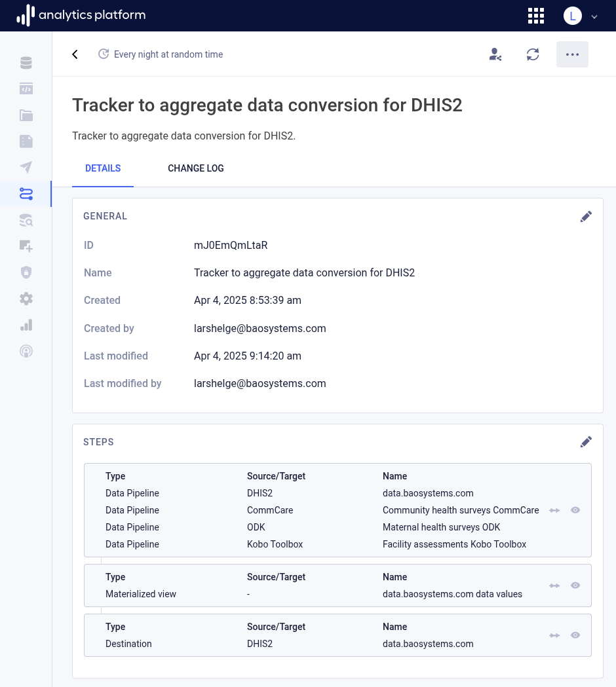Open the add dataset sidebar icon
Viewport: 616px width, 687px height.
26,246
